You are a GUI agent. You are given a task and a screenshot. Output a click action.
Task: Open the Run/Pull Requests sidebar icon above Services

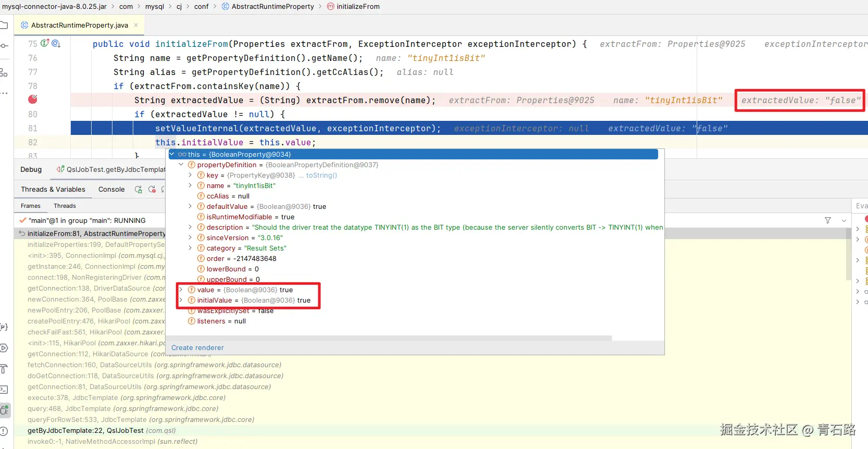click(4, 327)
